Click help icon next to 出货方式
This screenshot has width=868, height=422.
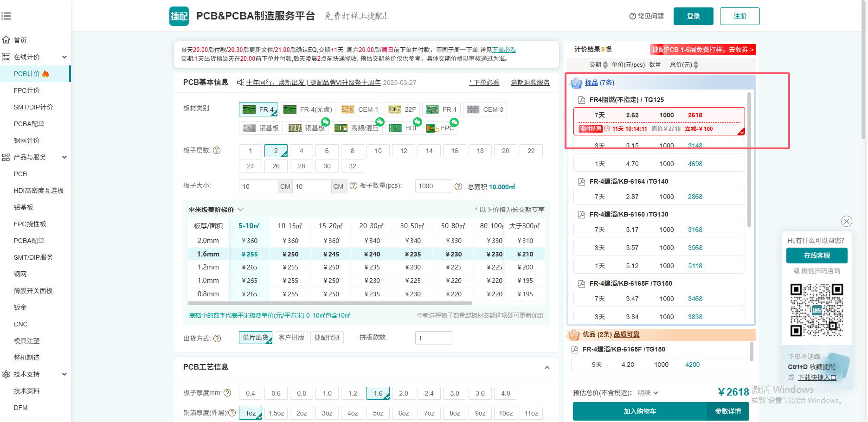[x=217, y=339]
